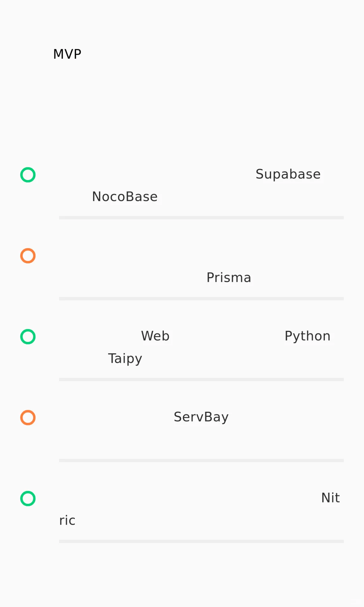Click the Nit text at line end
This screenshot has height=607, width=364.
(330, 498)
